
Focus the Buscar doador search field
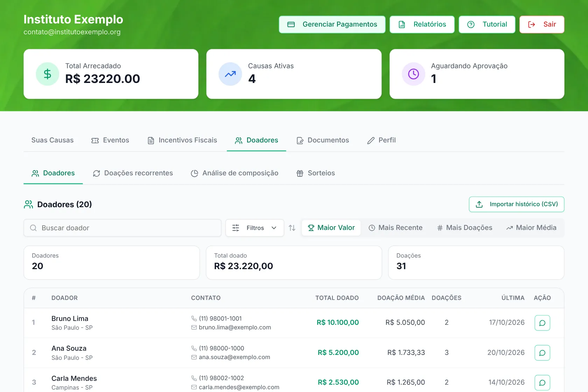point(122,228)
